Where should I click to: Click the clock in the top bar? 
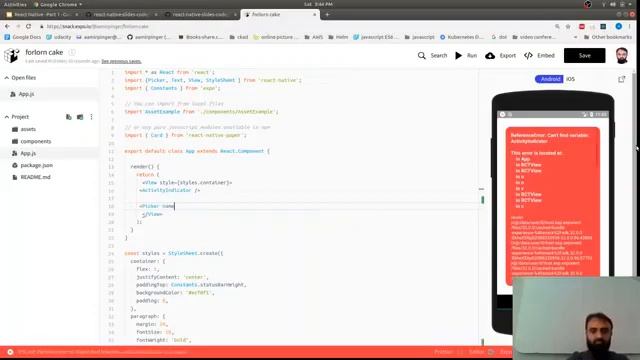click(318, 4)
